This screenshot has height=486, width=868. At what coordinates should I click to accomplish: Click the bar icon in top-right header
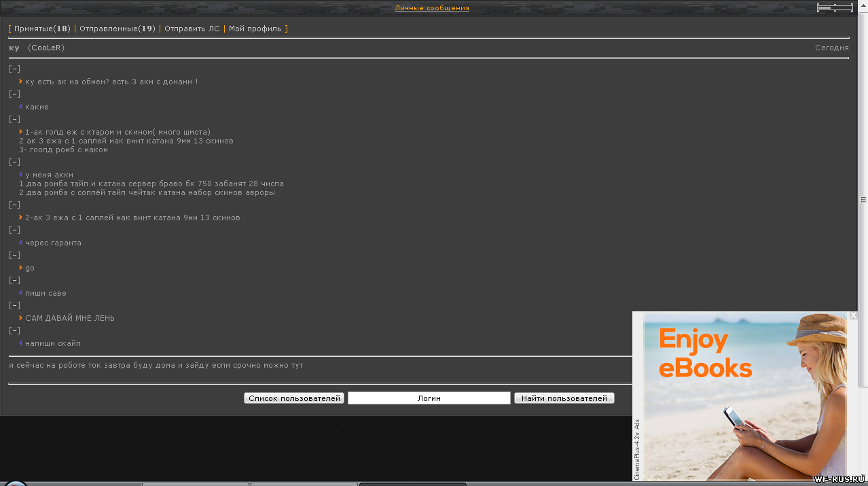point(835,7)
